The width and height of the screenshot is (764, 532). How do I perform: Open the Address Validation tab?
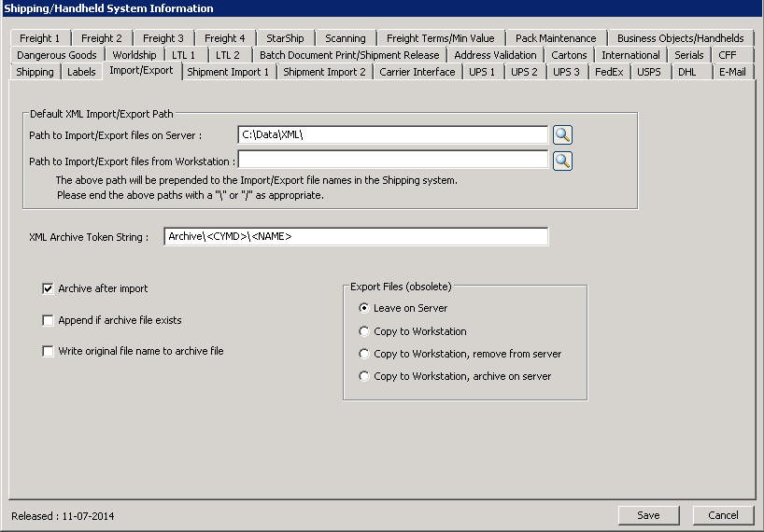point(495,55)
